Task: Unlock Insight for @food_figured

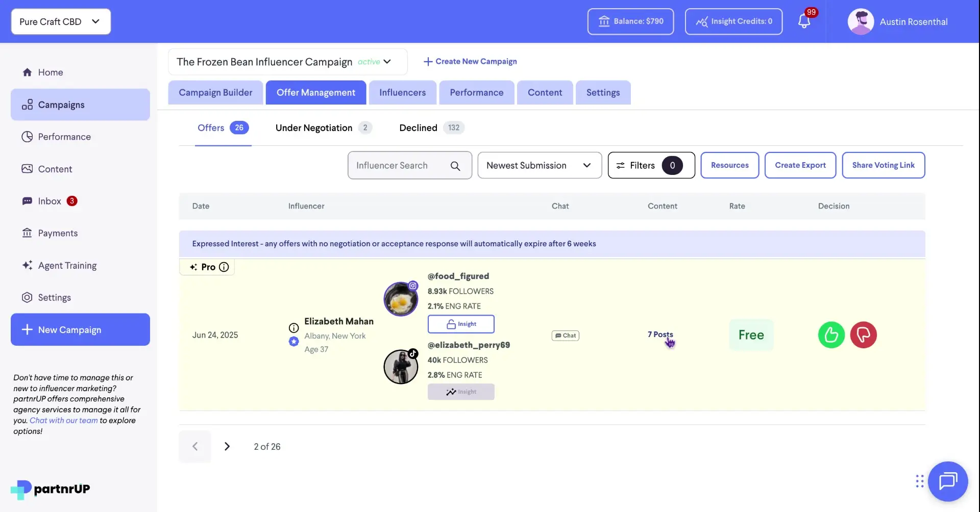Action: coord(461,324)
